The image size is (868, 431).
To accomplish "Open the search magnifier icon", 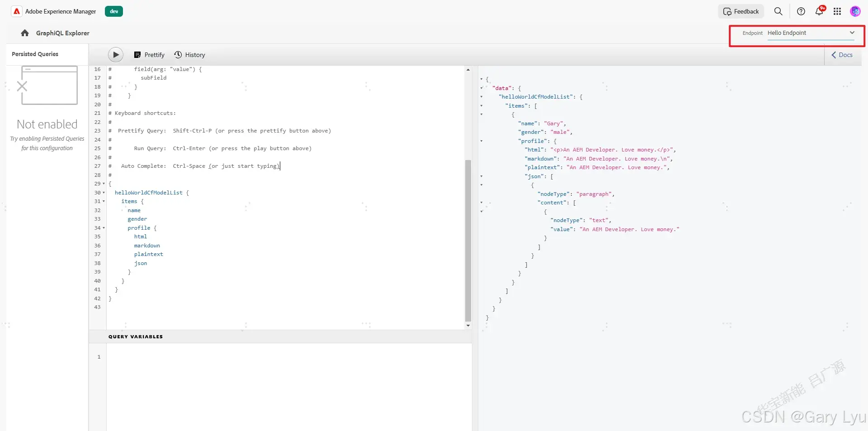I will (778, 11).
